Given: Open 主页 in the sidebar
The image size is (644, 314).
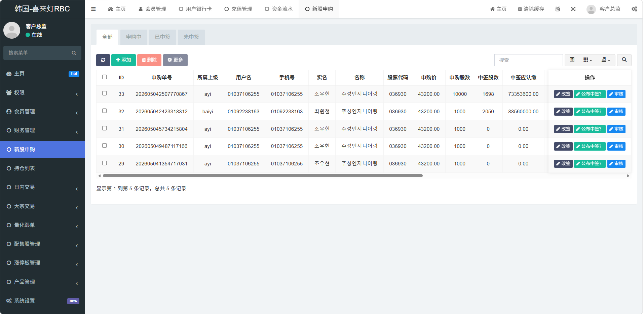Looking at the screenshot, I should [x=42, y=74].
